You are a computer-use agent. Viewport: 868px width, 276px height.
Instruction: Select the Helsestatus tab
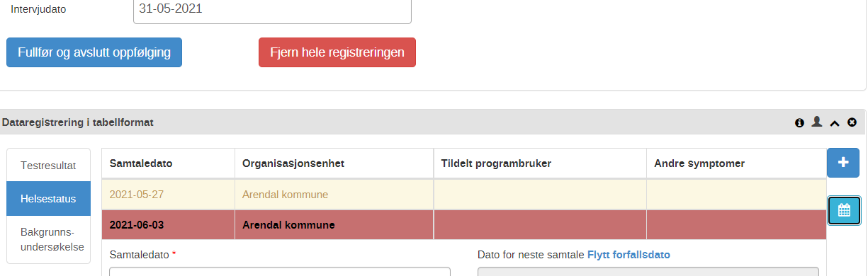[x=48, y=199]
